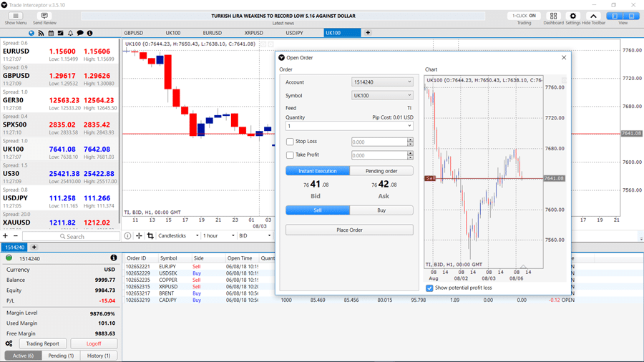The height and width of the screenshot is (362, 644).
Task: Remove symbol with watchlist minus icon
Action: pyautogui.click(x=16, y=236)
